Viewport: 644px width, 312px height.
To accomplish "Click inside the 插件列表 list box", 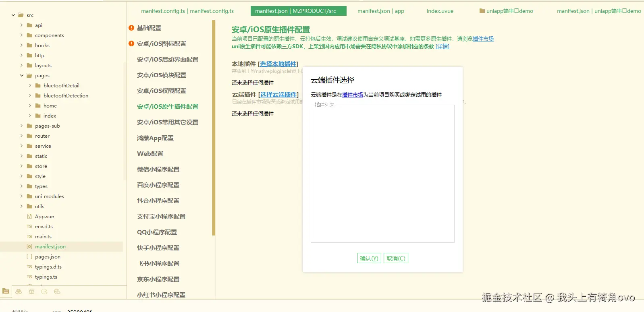I will pyautogui.click(x=382, y=174).
